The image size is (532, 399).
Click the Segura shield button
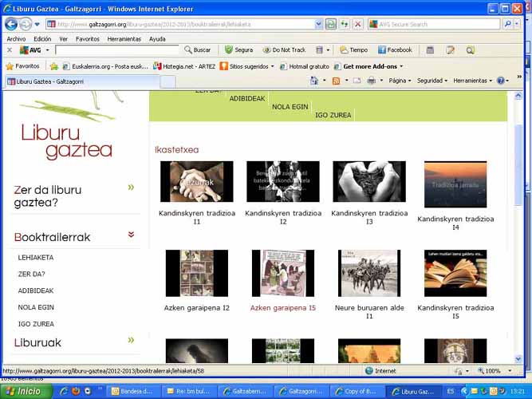click(238, 50)
